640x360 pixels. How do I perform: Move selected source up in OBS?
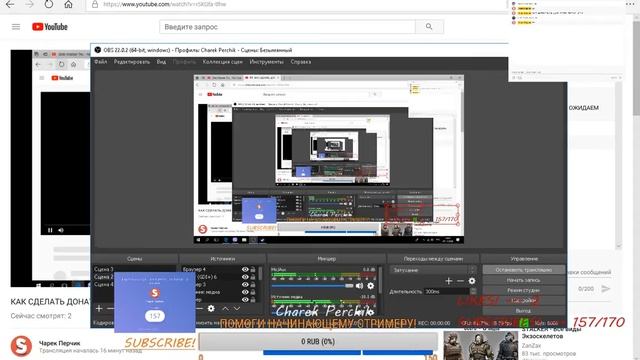225,309
